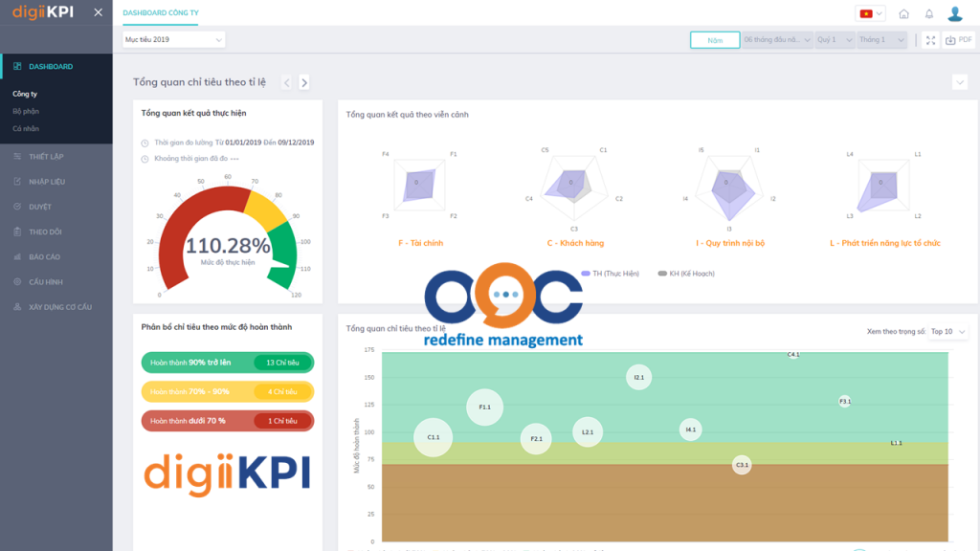Open the F - Tài chính perspective link
The height and width of the screenshot is (551, 980).
pyautogui.click(x=421, y=243)
